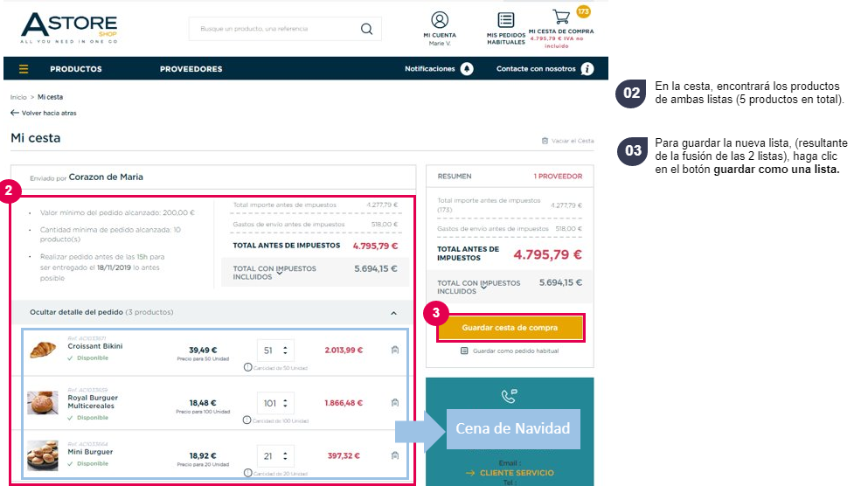Remove Mini Burguer using trash icon
The image size is (868, 486).
[395, 455]
